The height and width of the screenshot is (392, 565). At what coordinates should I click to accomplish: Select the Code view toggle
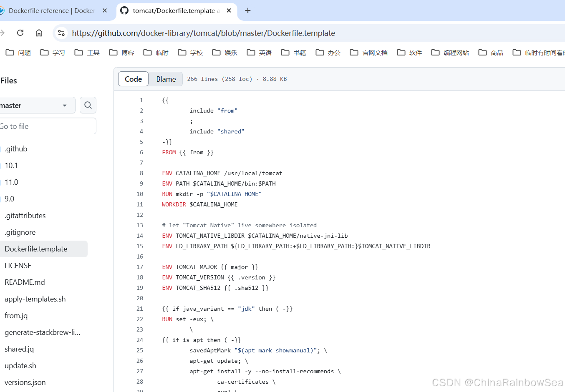(133, 79)
